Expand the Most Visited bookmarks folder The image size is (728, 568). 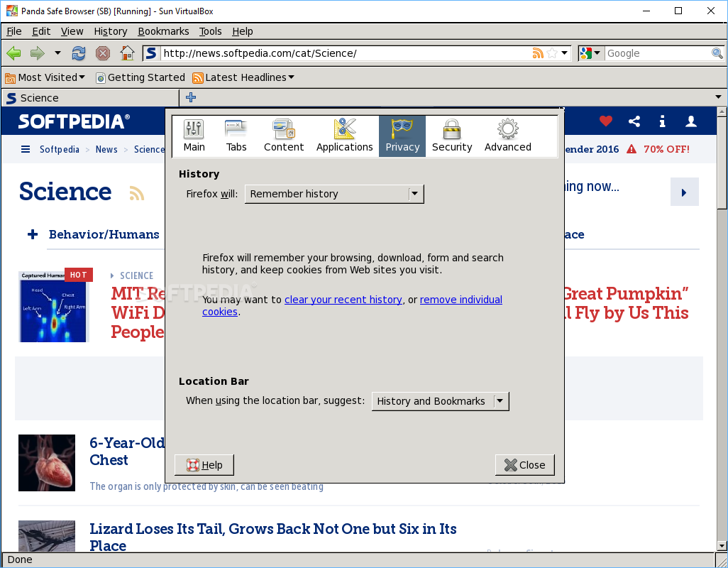(45, 77)
